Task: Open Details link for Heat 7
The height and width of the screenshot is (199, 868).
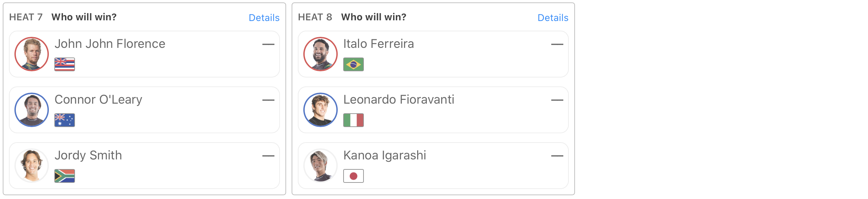Action: coord(264,18)
